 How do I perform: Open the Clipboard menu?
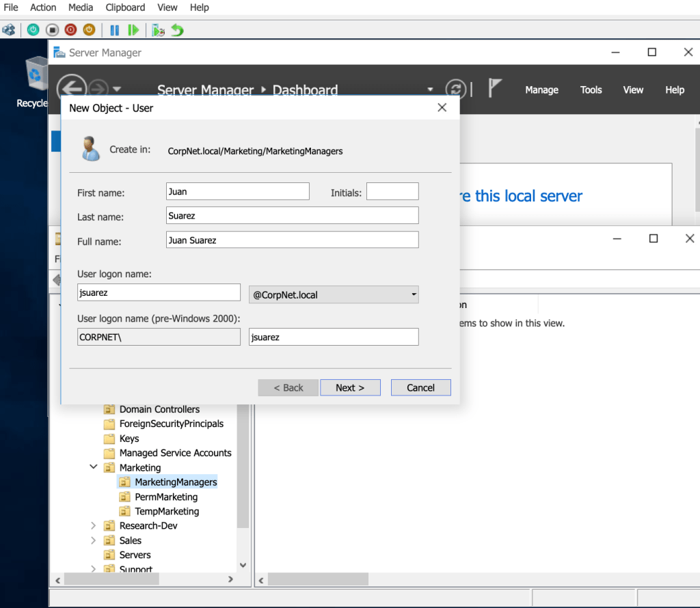[125, 8]
